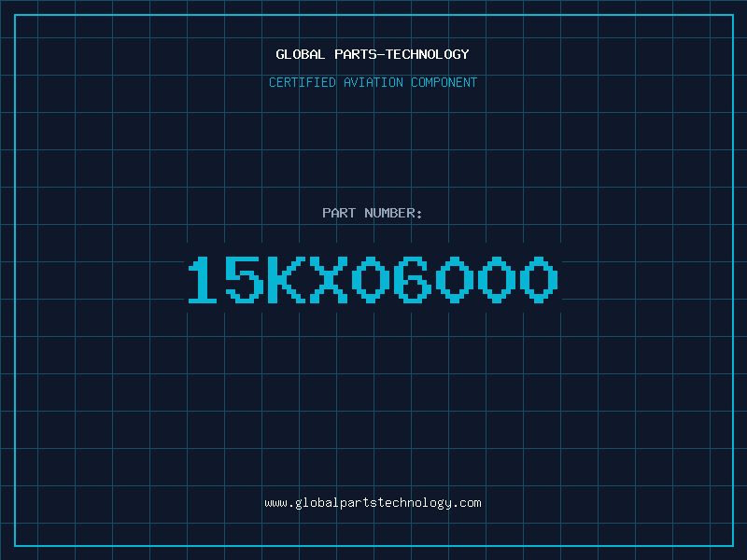Viewport: 747px width, 560px height.
Task: Click the .com ending of the URL
Action: tap(466, 503)
